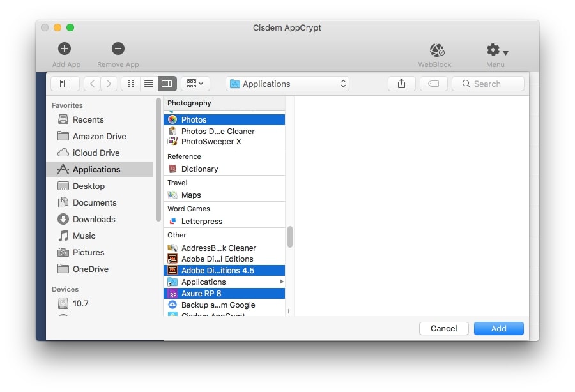Click the Add button

499,328
